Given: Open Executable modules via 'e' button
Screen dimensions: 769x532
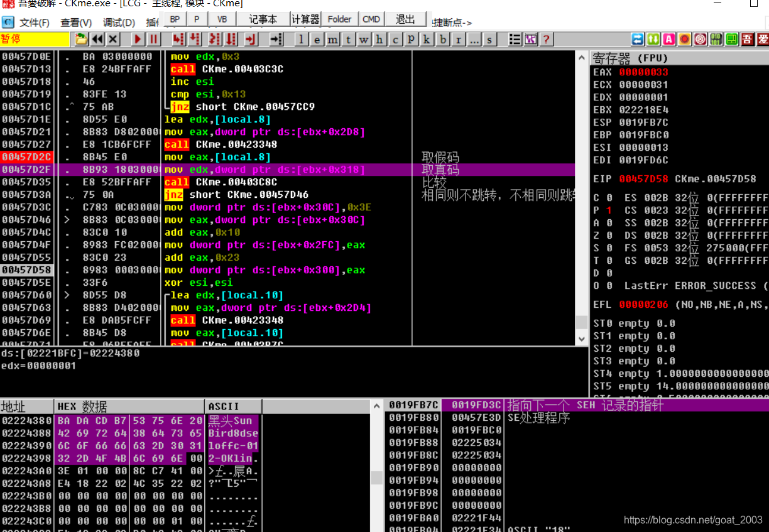Looking at the screenshot, I should [x=317, y=40].
